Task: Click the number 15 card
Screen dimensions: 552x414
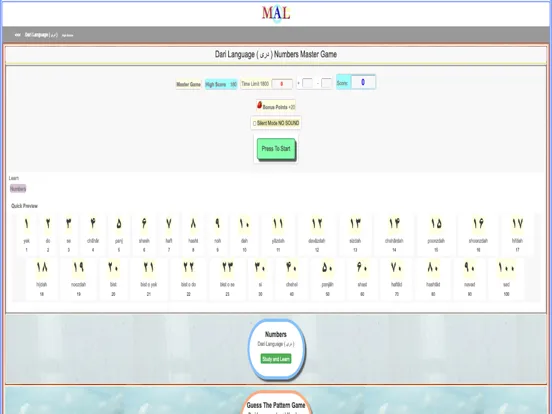Action: coord(436,234)
